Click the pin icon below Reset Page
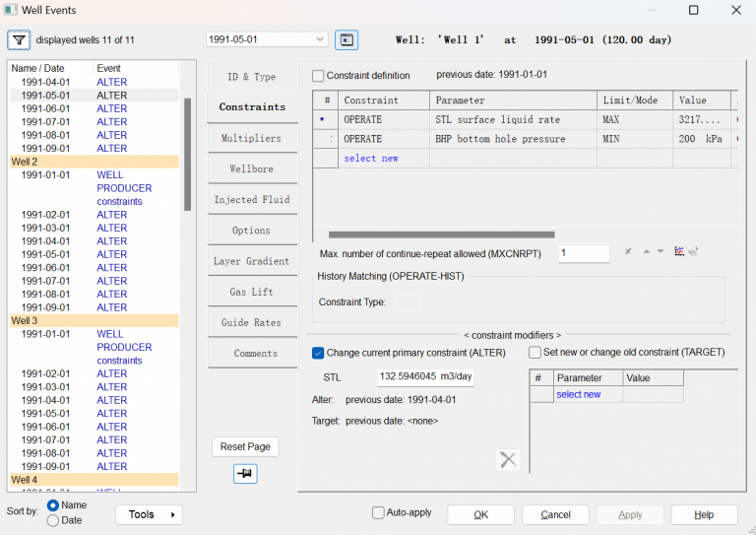 245,474
